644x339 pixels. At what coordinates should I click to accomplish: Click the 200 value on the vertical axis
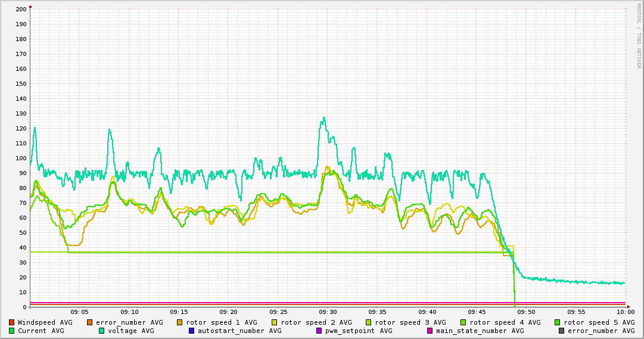[x=20, y=10]
